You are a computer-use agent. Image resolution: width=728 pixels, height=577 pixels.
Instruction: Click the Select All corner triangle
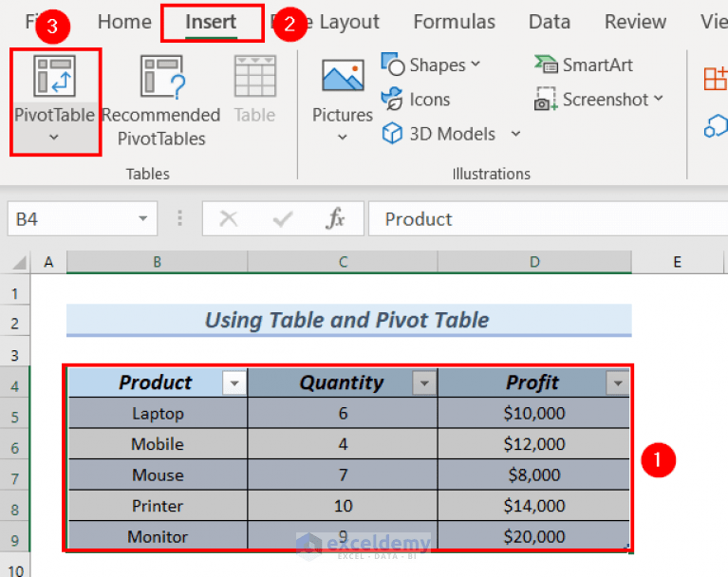[x=19, y=263]
